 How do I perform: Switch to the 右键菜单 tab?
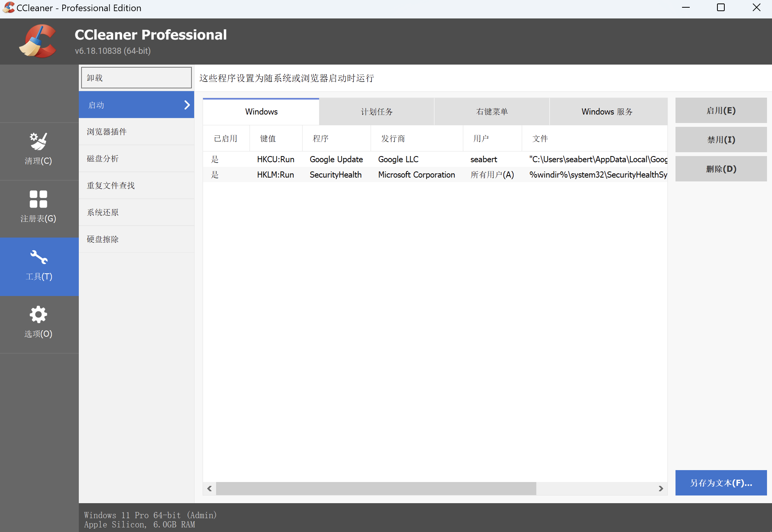(492, 112)
